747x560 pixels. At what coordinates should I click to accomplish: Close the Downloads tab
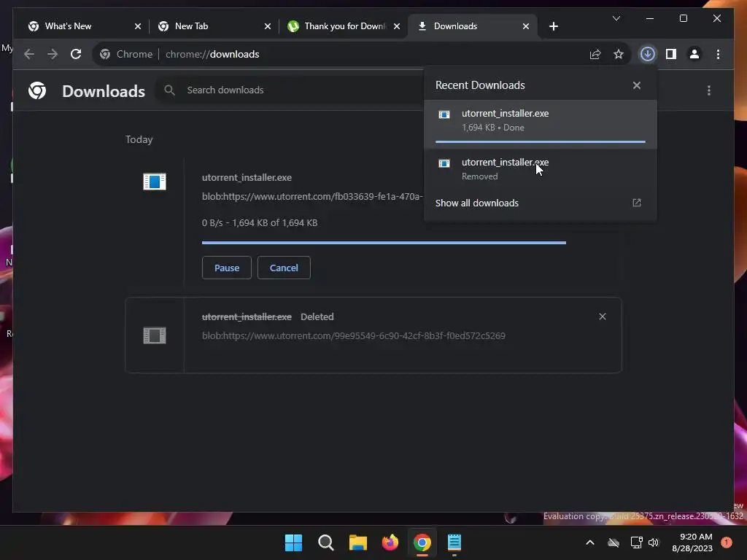pos(526,26)
